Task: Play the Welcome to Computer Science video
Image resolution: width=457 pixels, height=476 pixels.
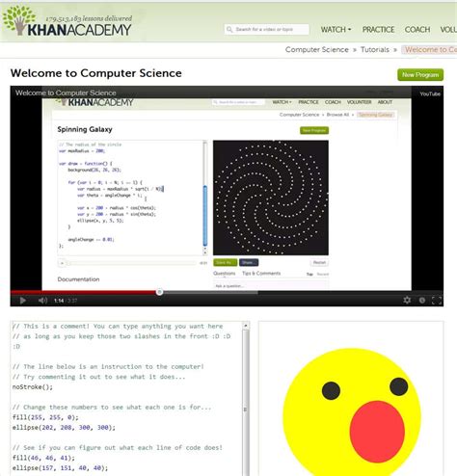Action: (23, 301)
